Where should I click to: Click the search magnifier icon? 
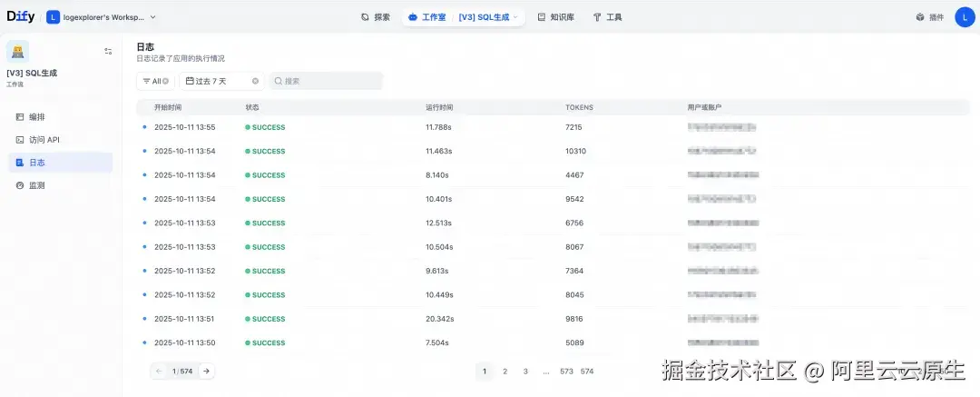(279, 82)
